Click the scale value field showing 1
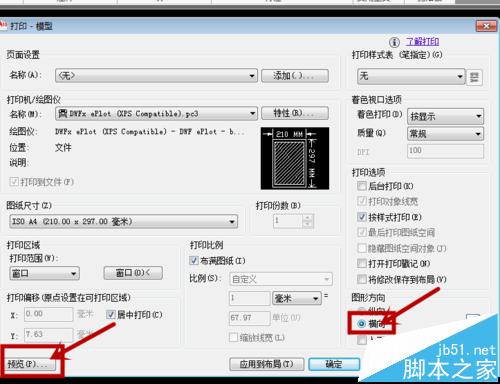Viewport: 500px width, 384px height. pos(249,298)
